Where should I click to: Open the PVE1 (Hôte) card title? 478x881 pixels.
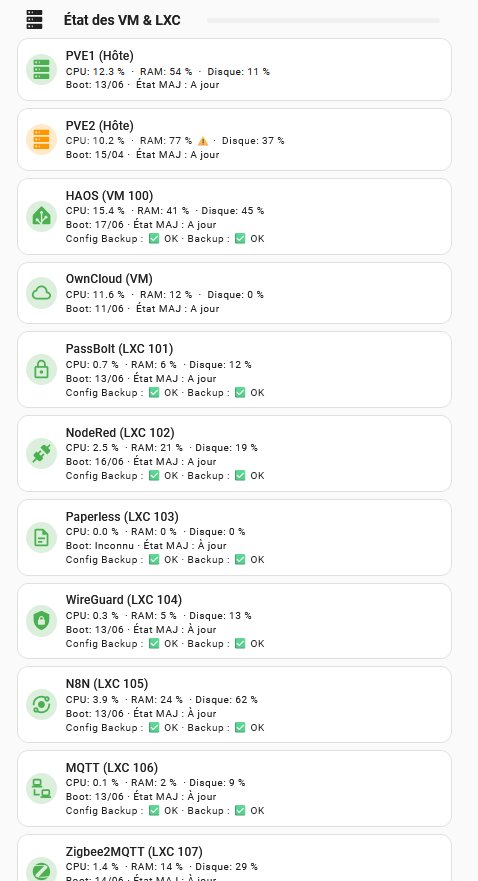(100, 56)
